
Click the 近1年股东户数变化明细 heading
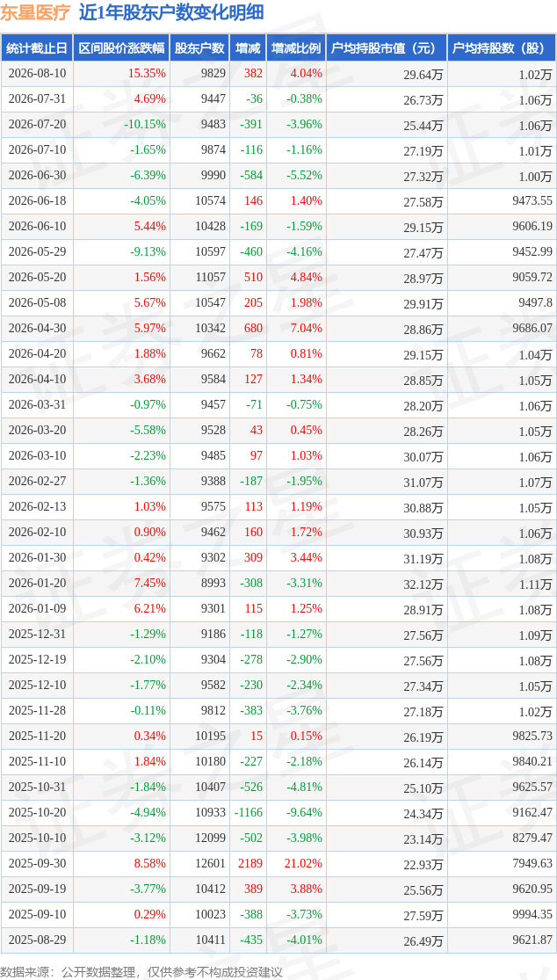(x=170, y=12)
